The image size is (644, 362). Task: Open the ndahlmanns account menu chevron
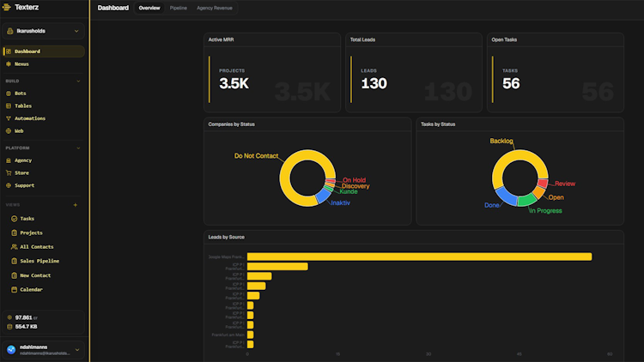tap(77, 350)
